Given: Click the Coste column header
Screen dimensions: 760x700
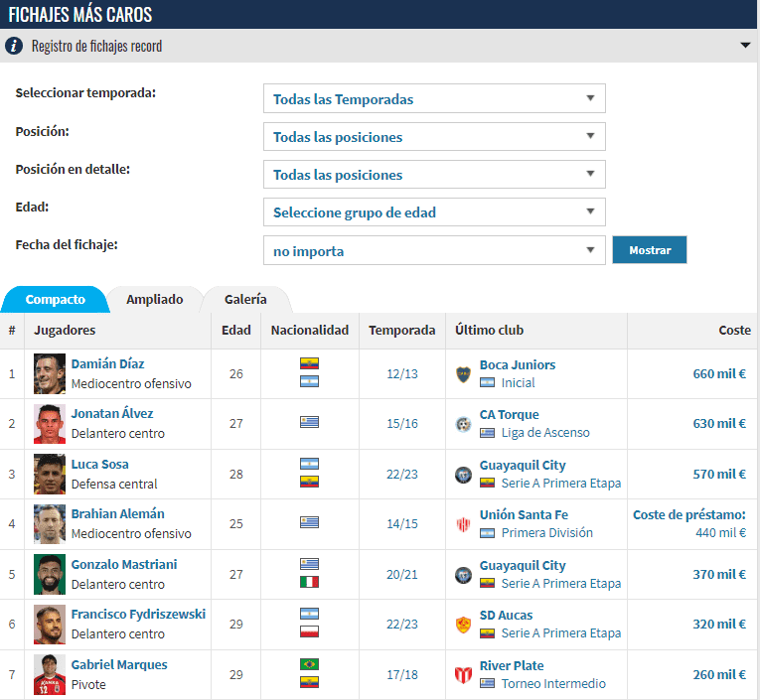Looking at the screenshot, I should [x=734, y=330].
